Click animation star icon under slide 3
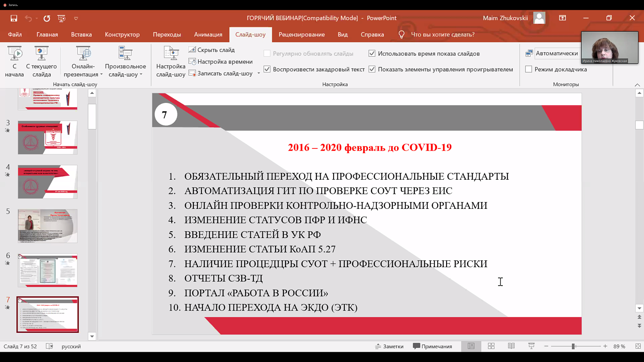 (7, 130)
